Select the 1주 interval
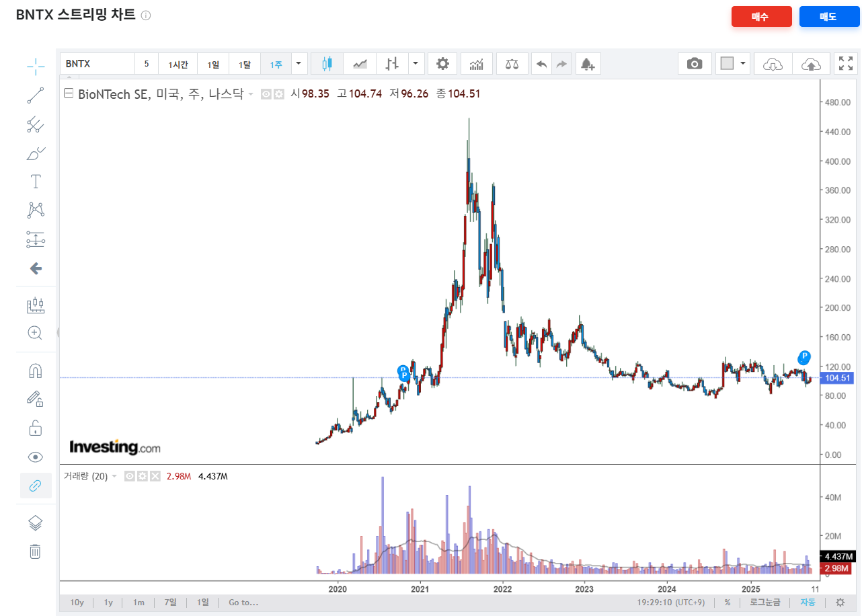 point(276,64)
